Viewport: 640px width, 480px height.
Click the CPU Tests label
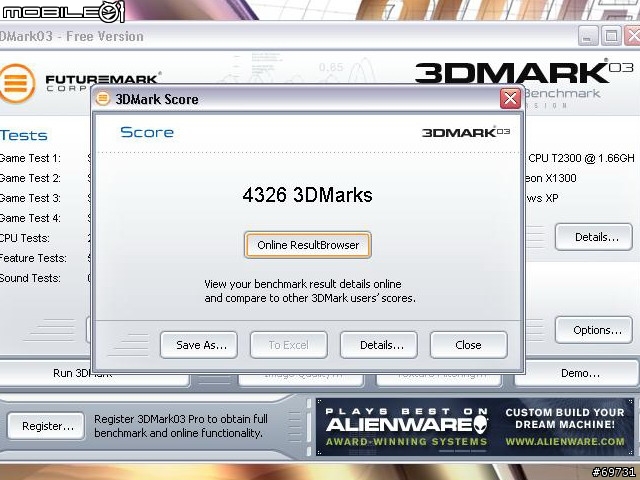tap(25, 238)
